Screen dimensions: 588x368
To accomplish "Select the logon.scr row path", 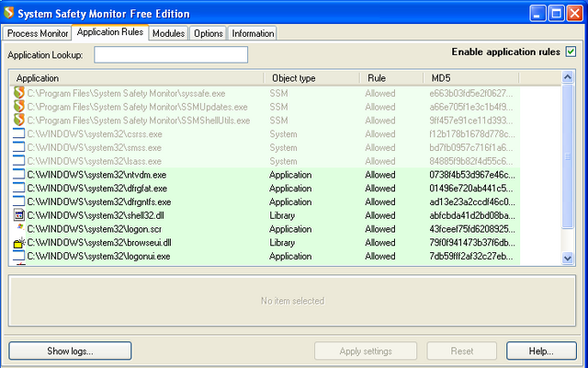I will click(x=94, y=229).
